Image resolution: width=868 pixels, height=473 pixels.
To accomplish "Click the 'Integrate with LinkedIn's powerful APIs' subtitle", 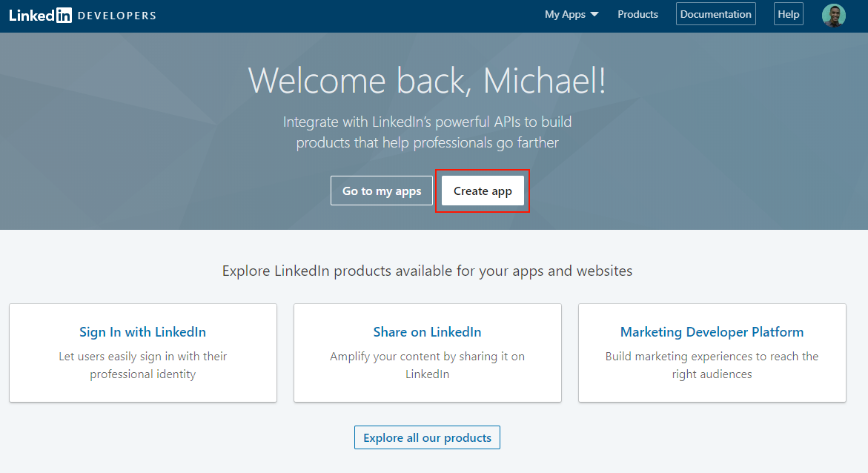I will click(x=428, y=132).
